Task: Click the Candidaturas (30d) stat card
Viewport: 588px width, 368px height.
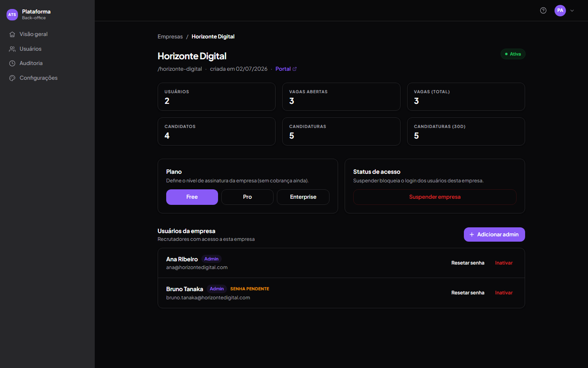Action: [466, 132]
